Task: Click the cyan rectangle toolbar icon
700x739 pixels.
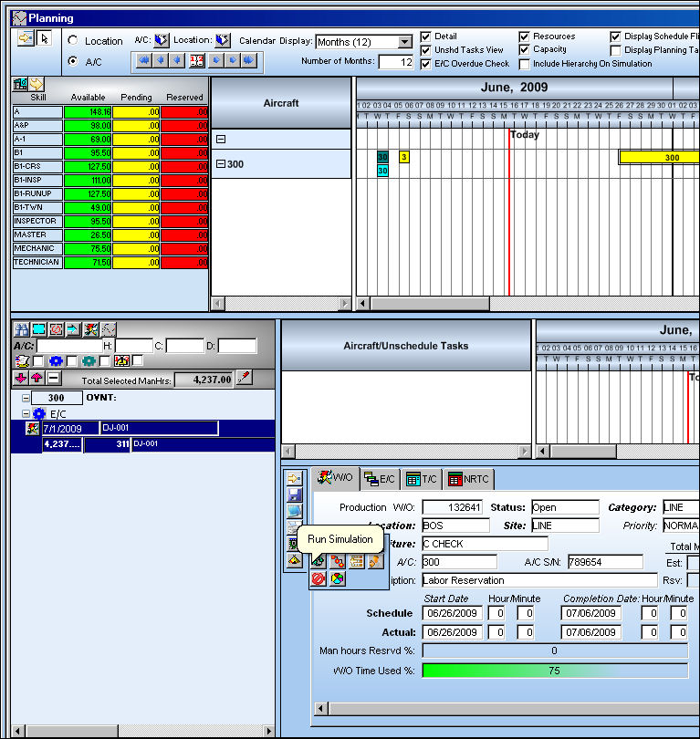Action: pyautogui.click(x=38, y=329)
